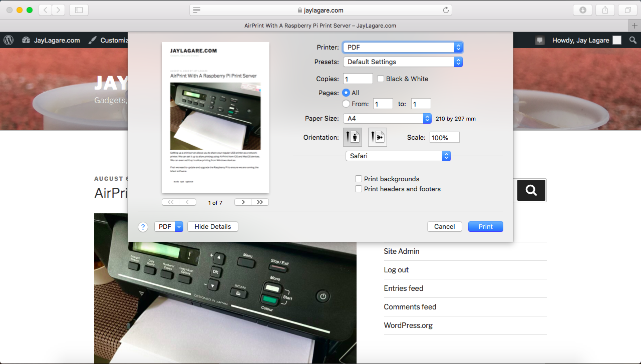Choose portrait orientation icon
Viewport: 641px width, 364px height.
pos(353,137)
